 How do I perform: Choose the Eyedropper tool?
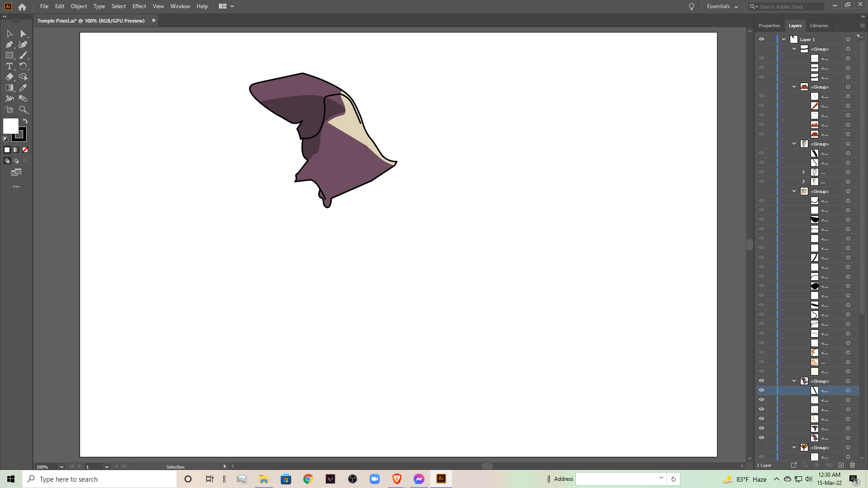pos(24,88)
